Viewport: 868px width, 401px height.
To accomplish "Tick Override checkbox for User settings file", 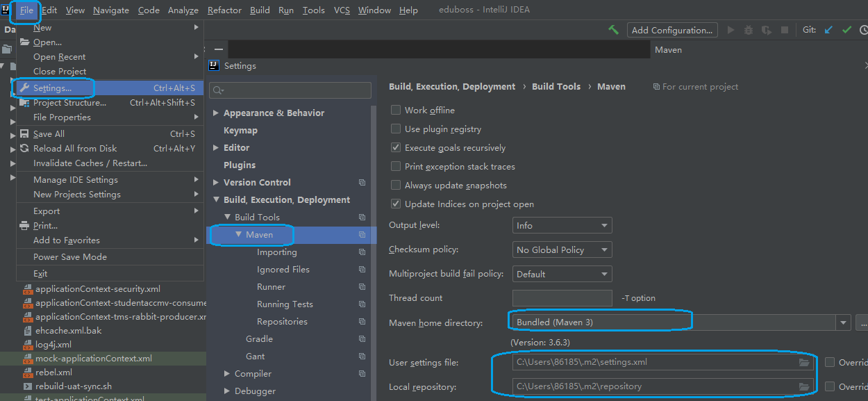I will click(830, 362).
